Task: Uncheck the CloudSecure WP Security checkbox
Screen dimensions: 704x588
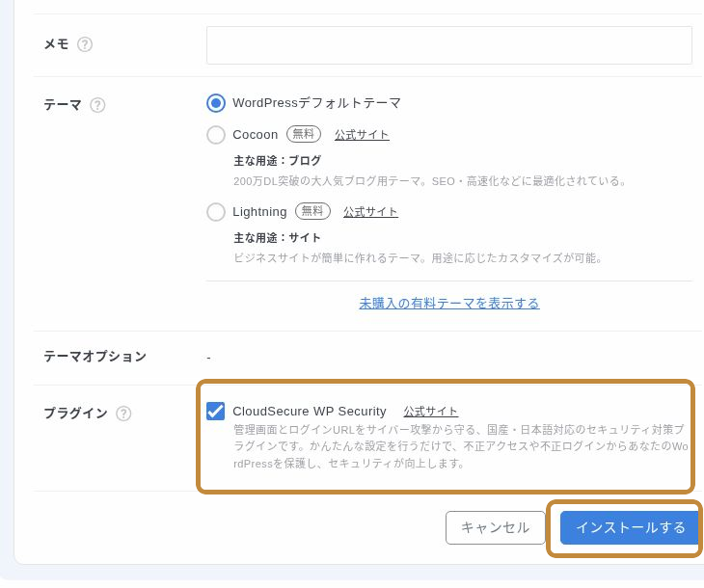Action: click(x=215, y=412)
